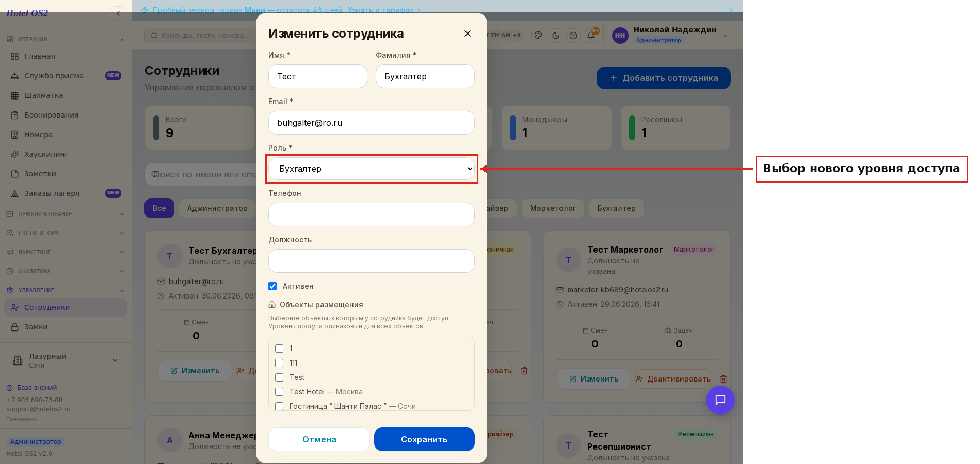Delete Тест Маркетолог with trash icon
This screenshot has width=980, height=464.
[x=724, y=379]
